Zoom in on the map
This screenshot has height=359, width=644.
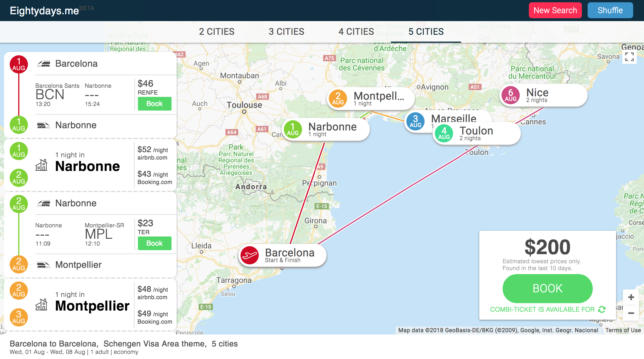[631, 297]
